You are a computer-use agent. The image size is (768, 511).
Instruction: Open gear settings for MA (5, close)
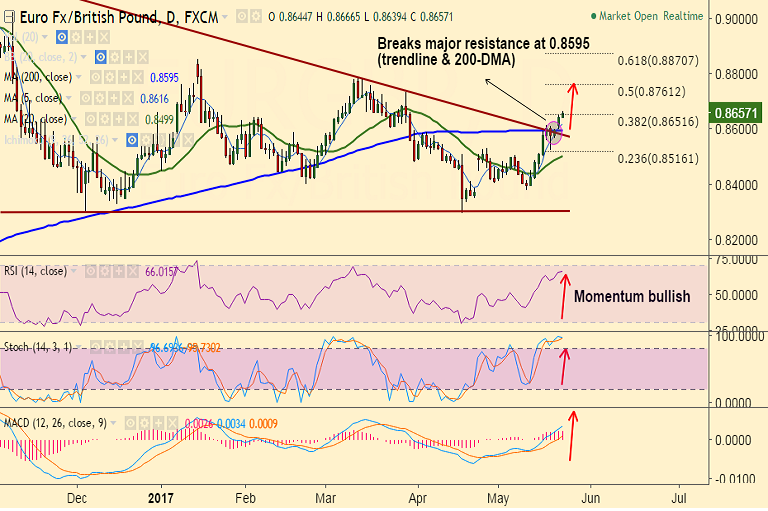(x=100, y=98)
